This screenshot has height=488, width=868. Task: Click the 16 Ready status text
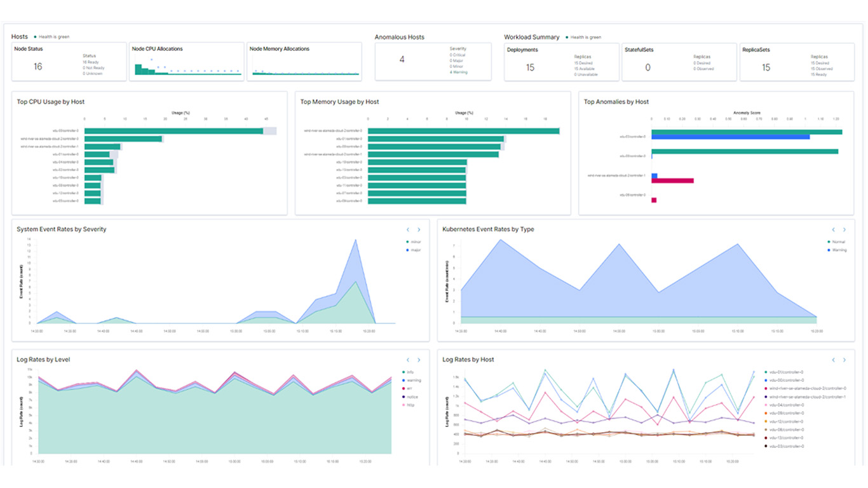coord(91,62)
